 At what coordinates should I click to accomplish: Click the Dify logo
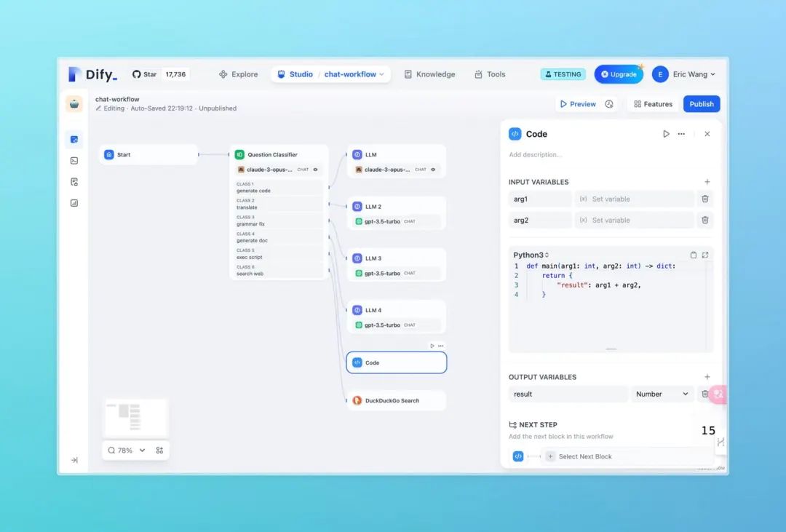coord(92,74)
